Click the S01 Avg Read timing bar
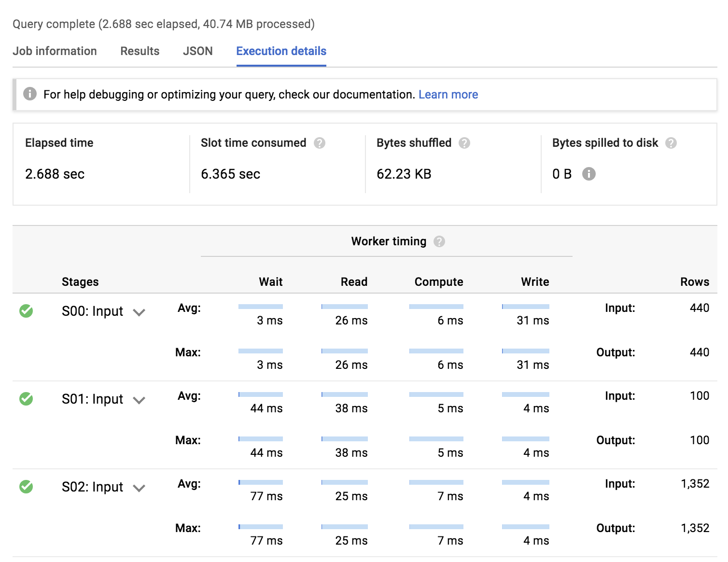This screenshot has width=728, height=562. click(345, 394)
